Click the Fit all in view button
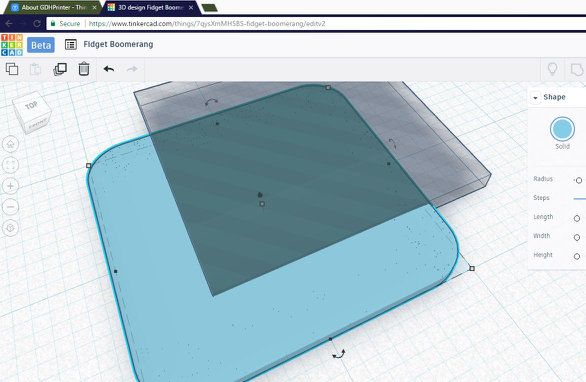The height and width of the screenshot is (382, 586). tap(10, 165)
